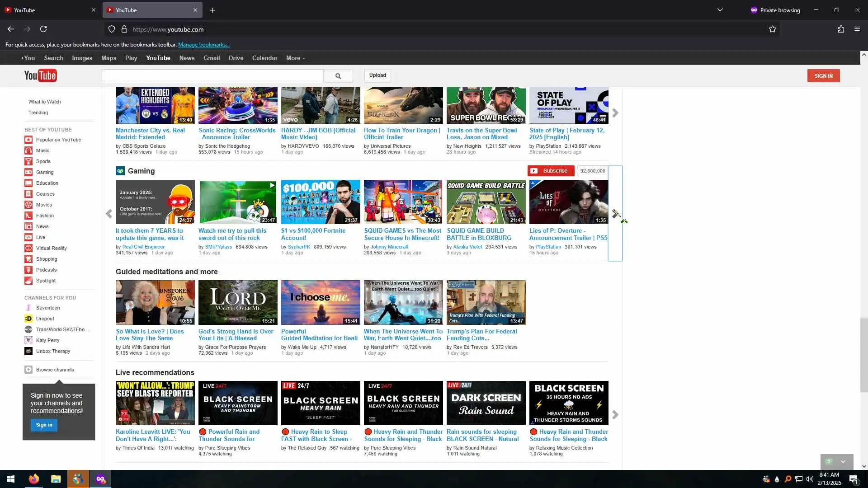Bookmark this page with the star icon
This screenshot has height=488, width=868.
pos(772,29)
